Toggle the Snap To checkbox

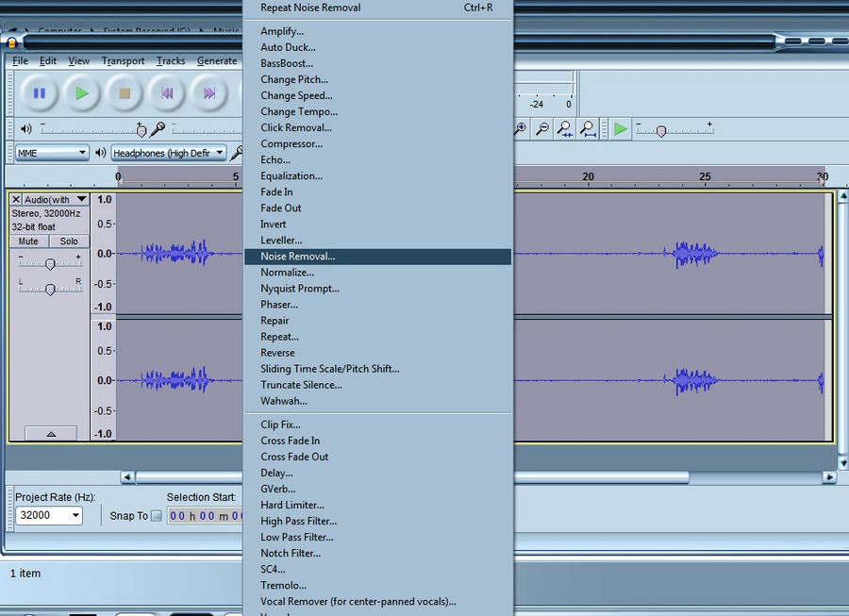(156, 516)
